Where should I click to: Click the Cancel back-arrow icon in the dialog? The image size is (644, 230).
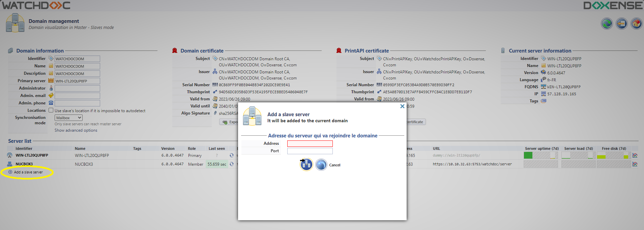(321, 165)
